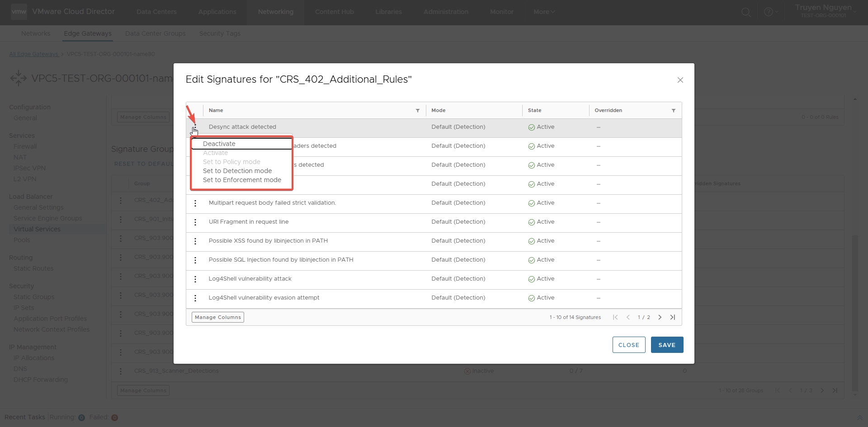The width and height of the screenshot is (868, 427).
Task: Sort by the State column header
Action: point(534,110)
